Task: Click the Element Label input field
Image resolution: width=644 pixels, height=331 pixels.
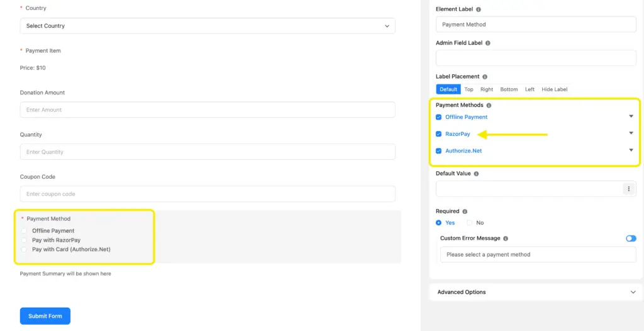Action: pyautogui.click(x=536, y=25)
